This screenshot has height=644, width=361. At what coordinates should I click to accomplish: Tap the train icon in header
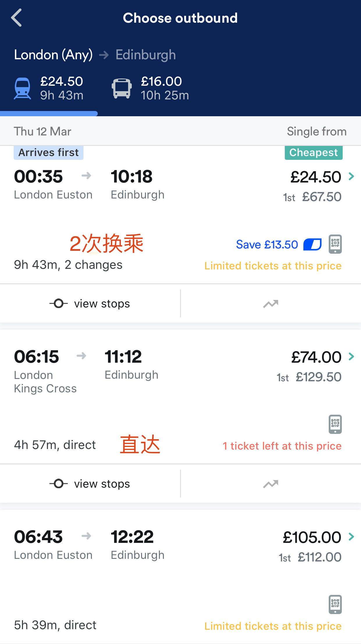(x=22, y=88)
